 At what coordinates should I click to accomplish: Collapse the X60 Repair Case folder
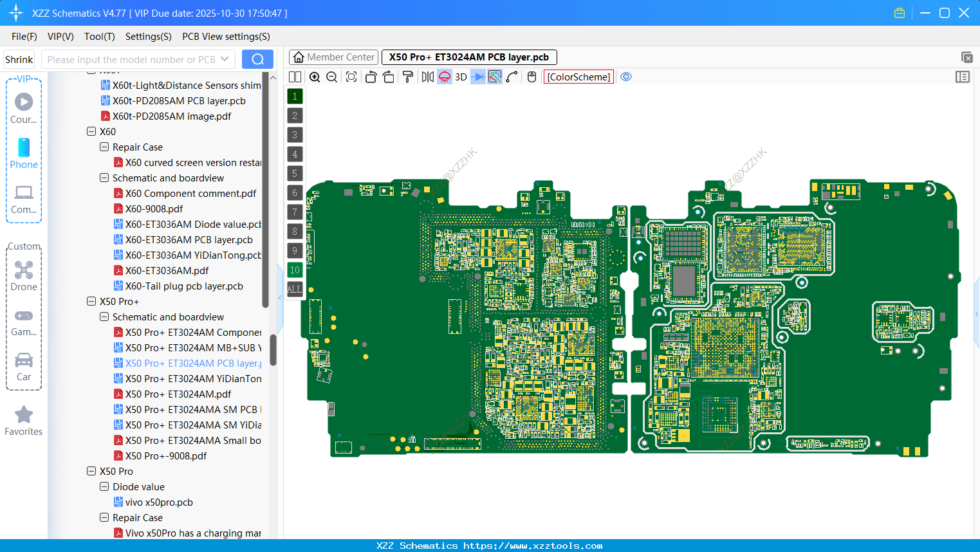[104, 147]
